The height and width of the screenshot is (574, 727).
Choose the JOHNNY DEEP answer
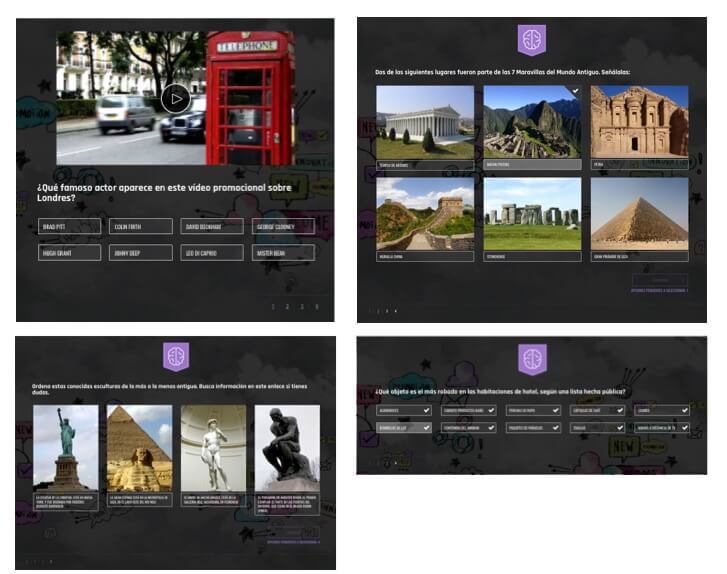click(140, 253)
